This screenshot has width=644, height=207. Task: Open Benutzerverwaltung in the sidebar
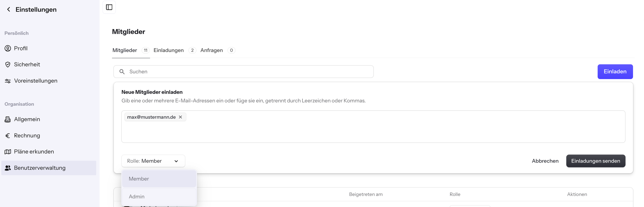click(49, 168)
